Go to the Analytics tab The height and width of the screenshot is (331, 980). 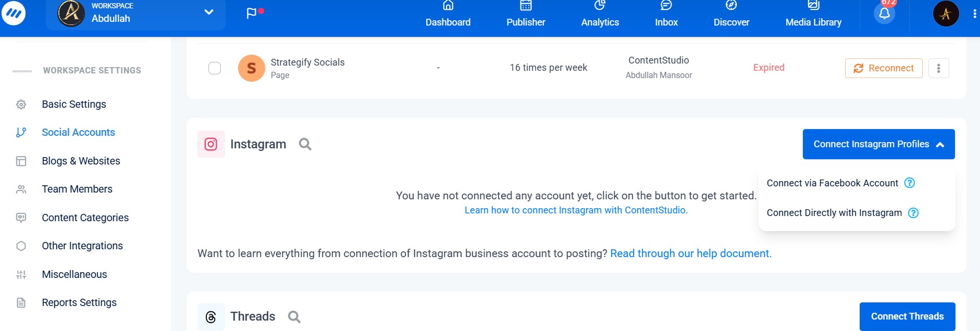(x=600, y=15)
